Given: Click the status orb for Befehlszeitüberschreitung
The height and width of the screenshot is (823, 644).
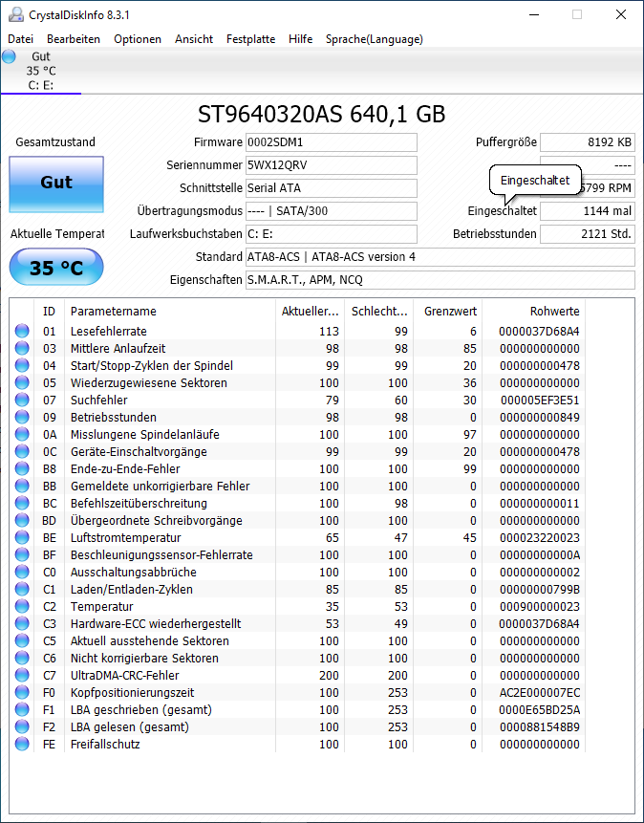Looking at the screenshot, I should pos(22,503).
